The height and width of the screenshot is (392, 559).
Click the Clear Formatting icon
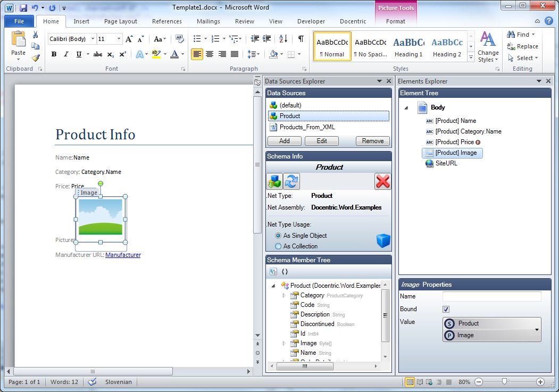(x=179, y=39)
